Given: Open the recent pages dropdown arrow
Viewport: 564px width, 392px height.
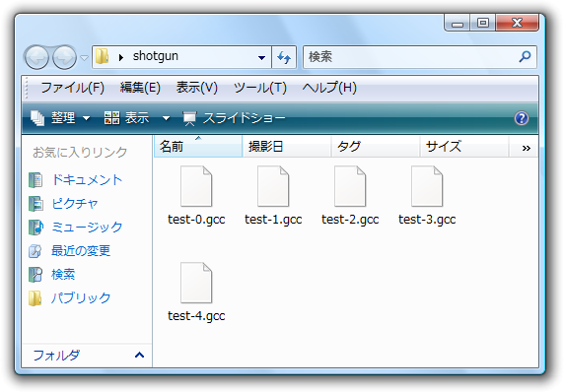Looking at the screenshot, I should coord(84,57).
